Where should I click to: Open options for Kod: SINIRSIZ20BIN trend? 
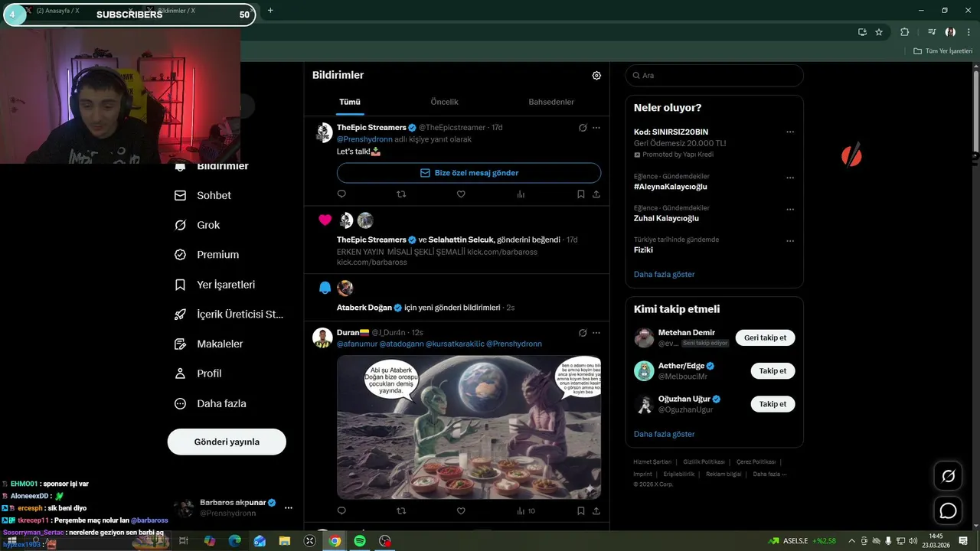pyautogui.click(x=790, y=132)
